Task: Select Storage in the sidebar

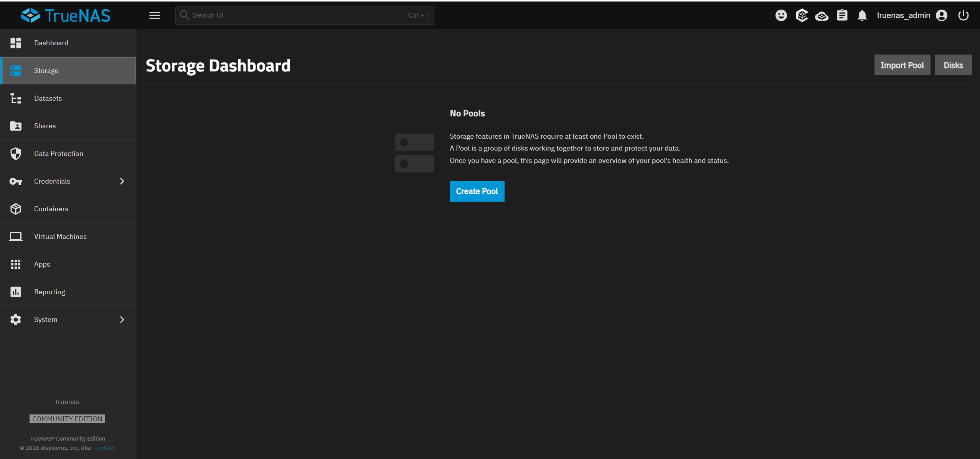Action: pos(68,71)
